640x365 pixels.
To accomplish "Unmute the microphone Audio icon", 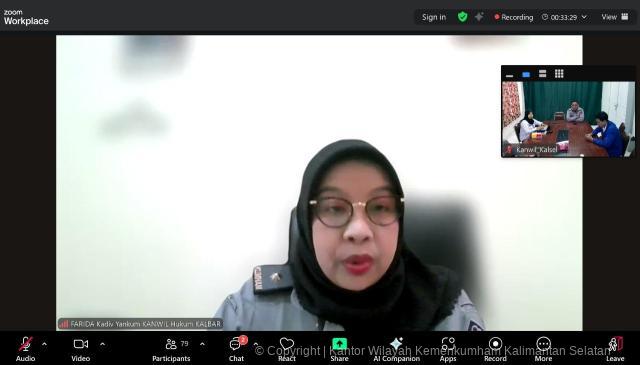I will pos(26,344).
